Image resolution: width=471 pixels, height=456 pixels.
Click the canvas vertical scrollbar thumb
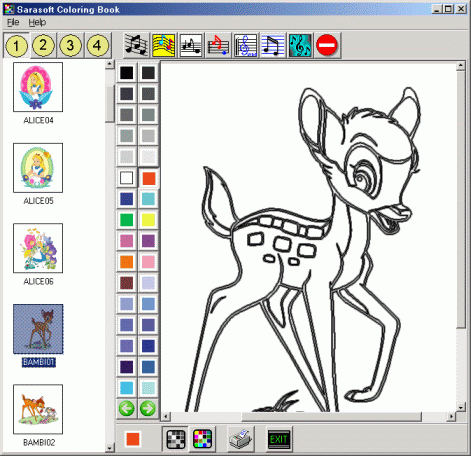coord(461,199)
